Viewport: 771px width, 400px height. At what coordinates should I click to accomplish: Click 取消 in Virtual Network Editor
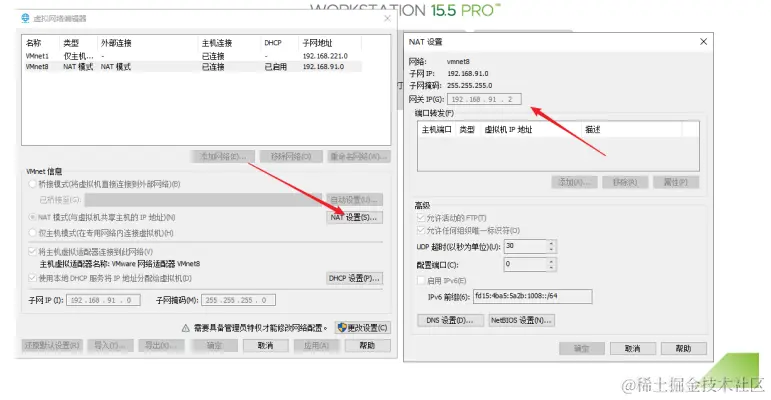pos(266,345)
